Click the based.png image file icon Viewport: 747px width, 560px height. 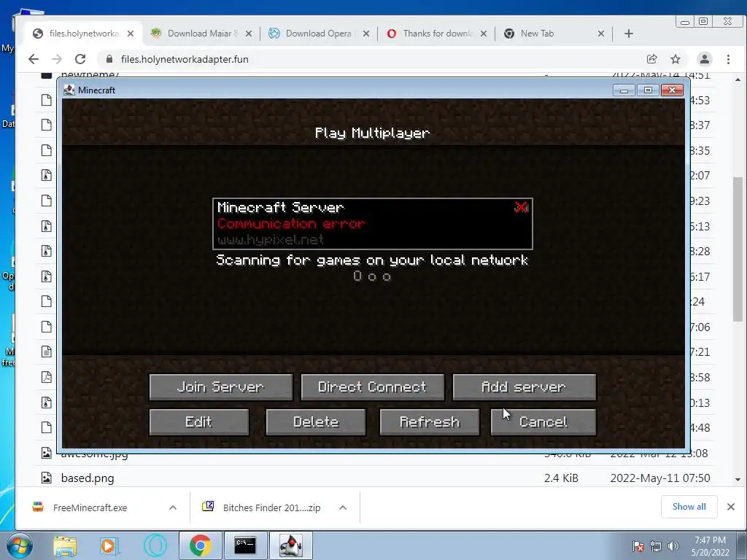(46, 478)
